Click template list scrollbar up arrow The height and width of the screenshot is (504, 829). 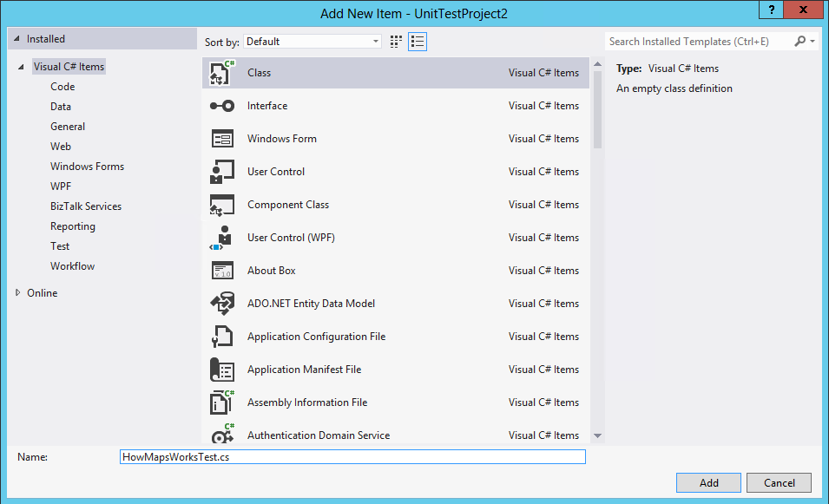(597, 64)
